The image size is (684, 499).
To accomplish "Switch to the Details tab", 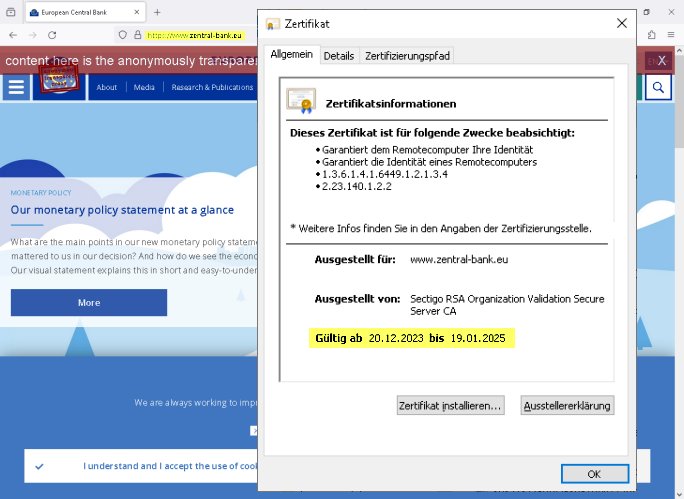I will click(x=339, y=56).
